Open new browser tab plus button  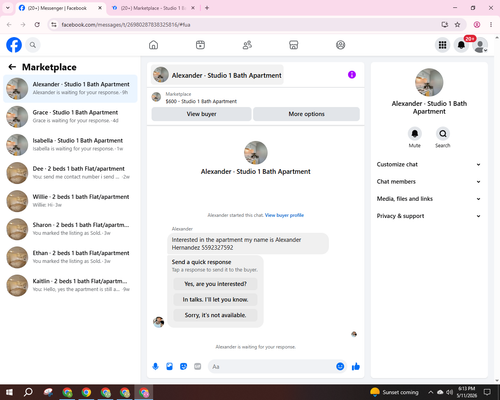click(207, 8)
